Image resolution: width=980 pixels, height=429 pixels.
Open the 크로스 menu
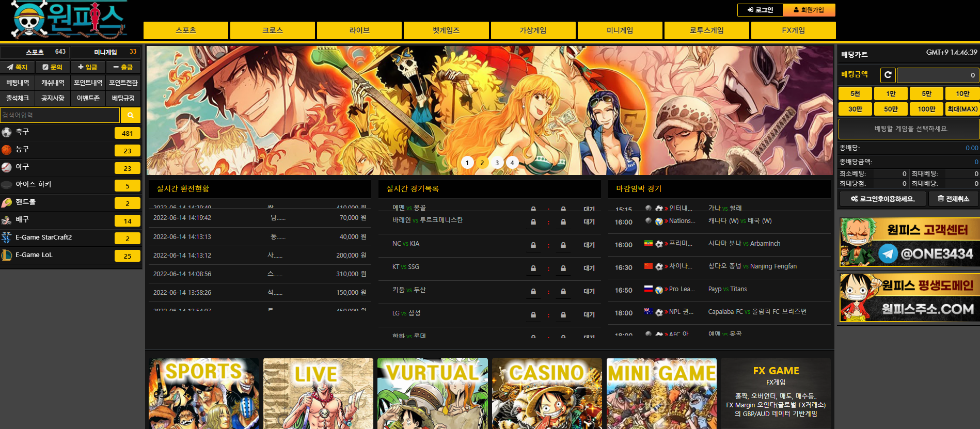point(273,30)
